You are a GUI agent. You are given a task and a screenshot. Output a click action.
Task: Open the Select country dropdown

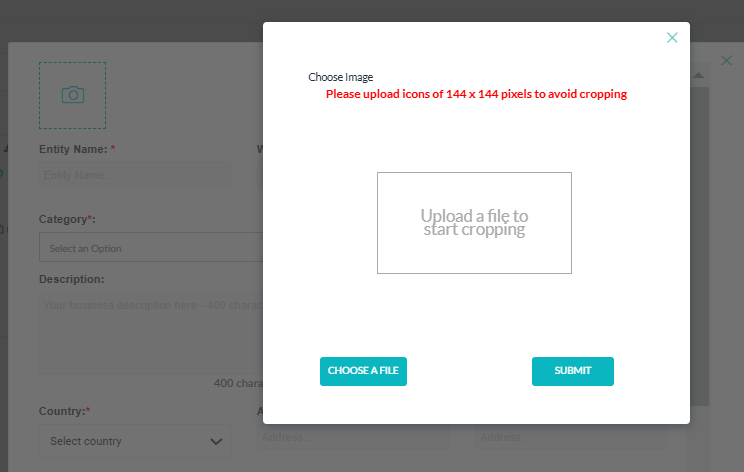(x=135, y=441)
